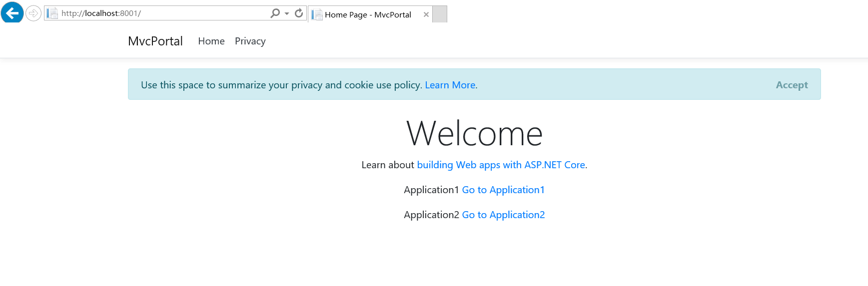The height and width of the screenshot is (286, 868).
Task: Open the building Web apps with ASP.NET Core link
Action: pos(501,165)
